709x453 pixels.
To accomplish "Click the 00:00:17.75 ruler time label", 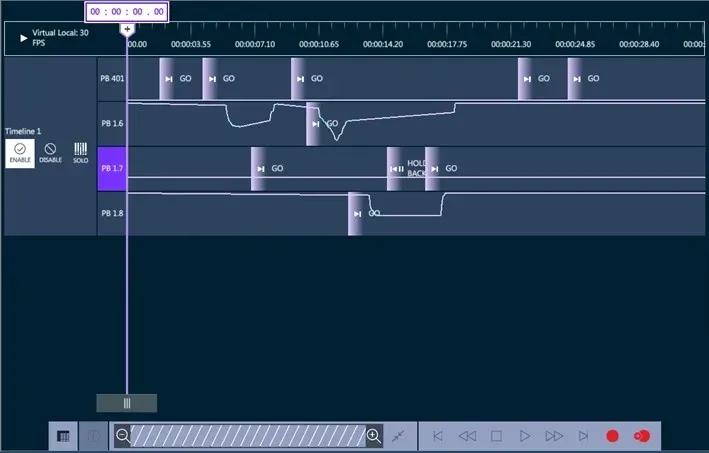I will tap(447, 44).
